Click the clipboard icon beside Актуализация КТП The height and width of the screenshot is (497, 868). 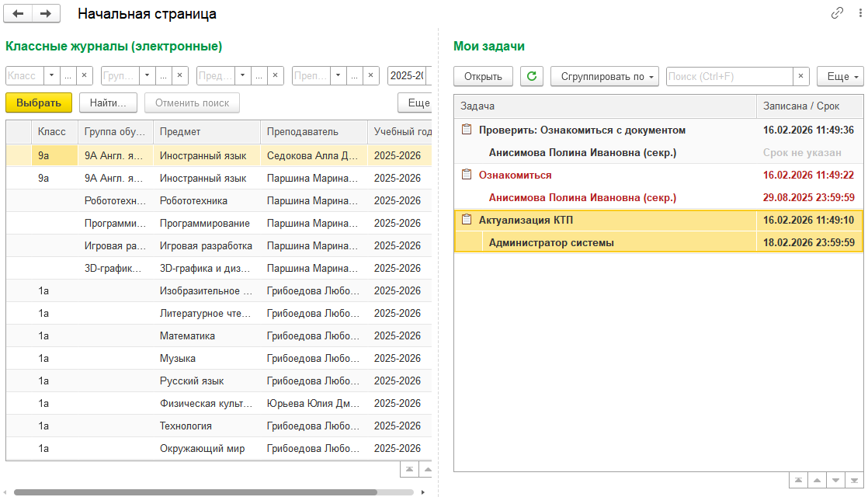[x=467, y=220]
